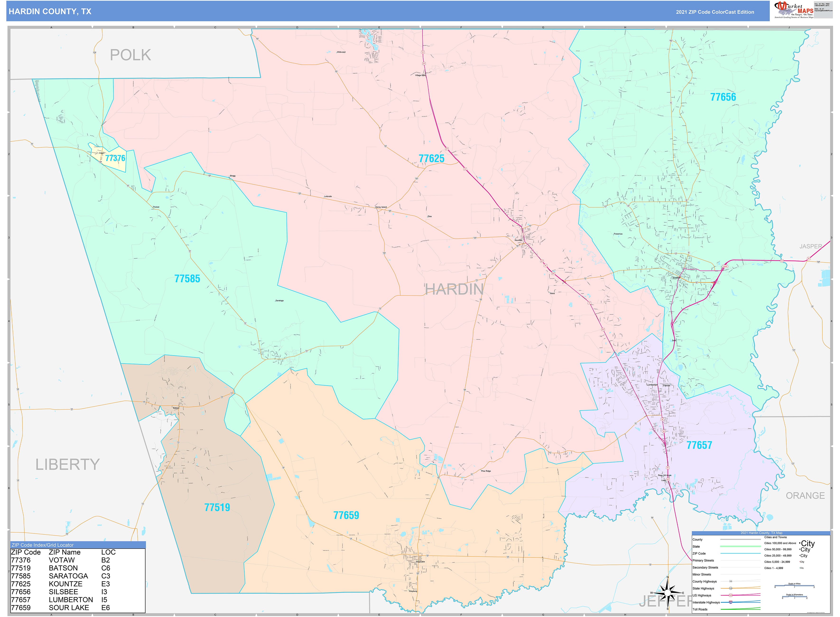Image resolution: width=840 pixels, height=617 pixels.
Task: Click the ZIP Code Index/Grid Locator header
Action: tap(42, 545)
